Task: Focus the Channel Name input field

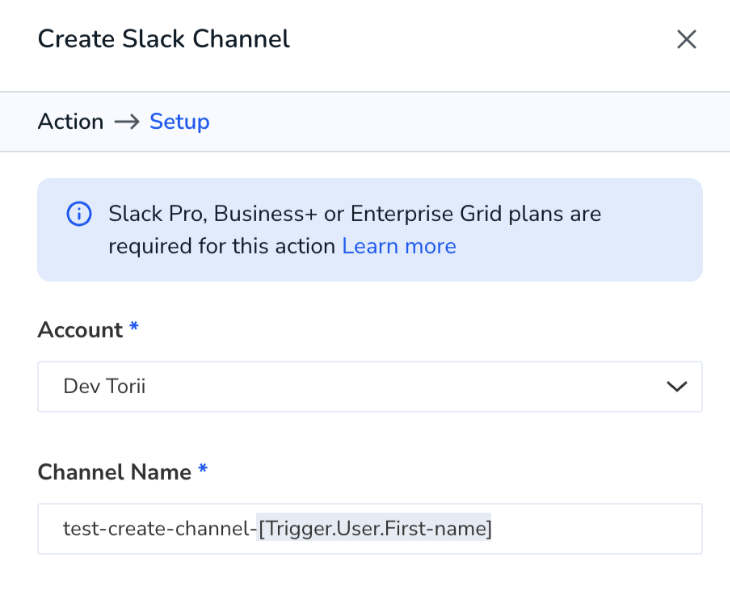Action: click(370, 529)
